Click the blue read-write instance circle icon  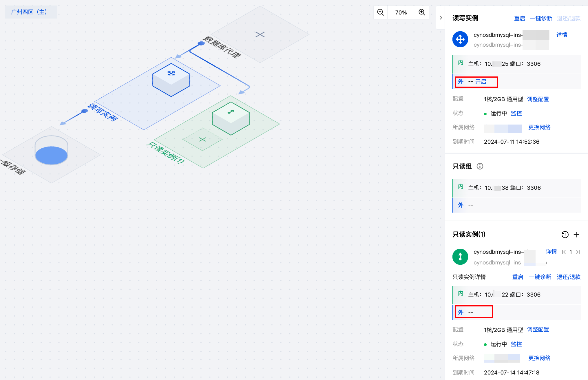point(460,39)
